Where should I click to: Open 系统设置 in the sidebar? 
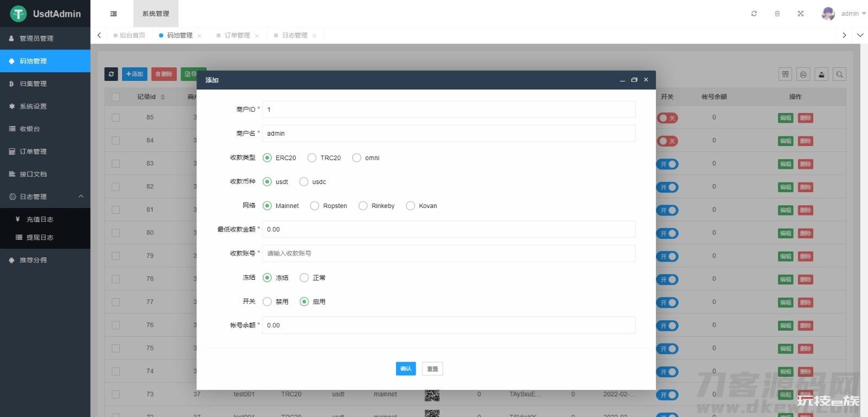[45, 106]
